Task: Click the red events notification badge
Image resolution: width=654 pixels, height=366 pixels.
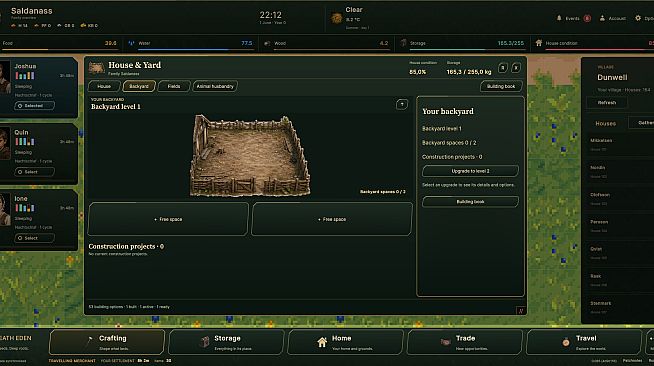Action: click(x=587, y=18)
